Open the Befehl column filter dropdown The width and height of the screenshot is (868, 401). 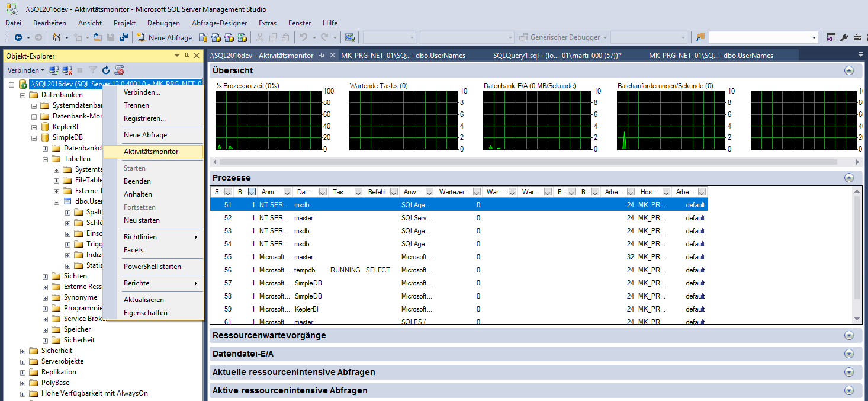[x=394, y=192]
